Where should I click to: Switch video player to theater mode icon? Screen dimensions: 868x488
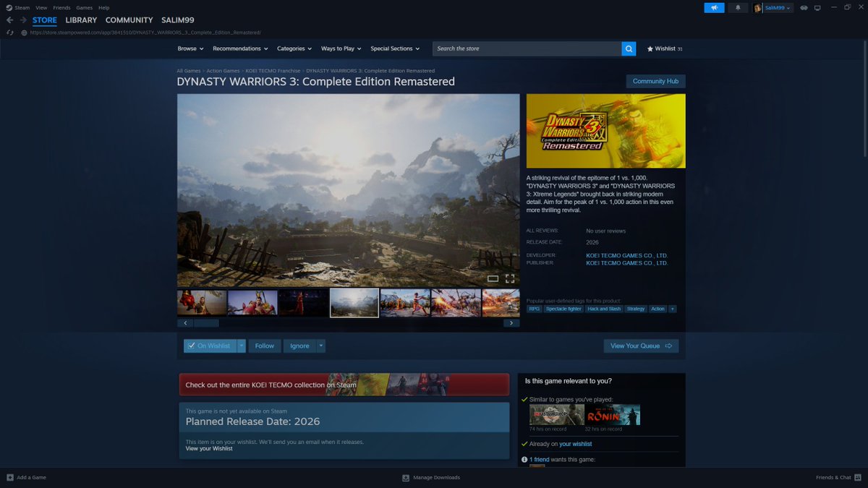(493, 278)
